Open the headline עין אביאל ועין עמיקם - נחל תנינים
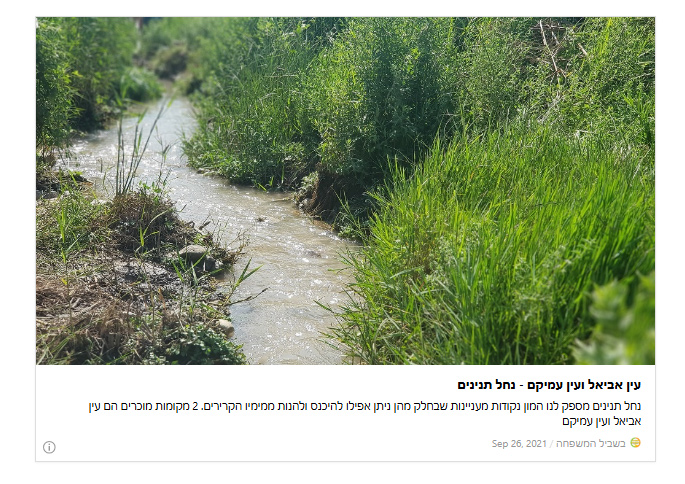This screenshot has width=685, height=484. click(549, 385)
